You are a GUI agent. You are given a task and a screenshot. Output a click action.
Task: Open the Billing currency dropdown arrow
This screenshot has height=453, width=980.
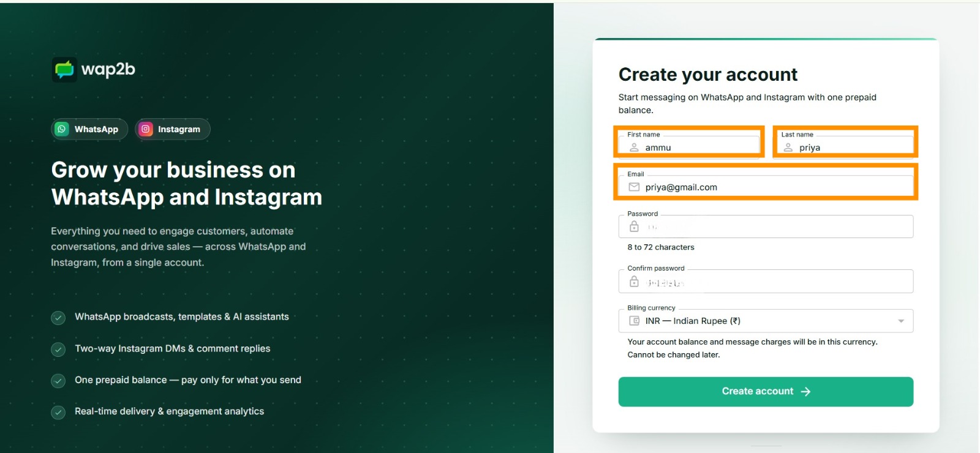[x=901, y=321]
